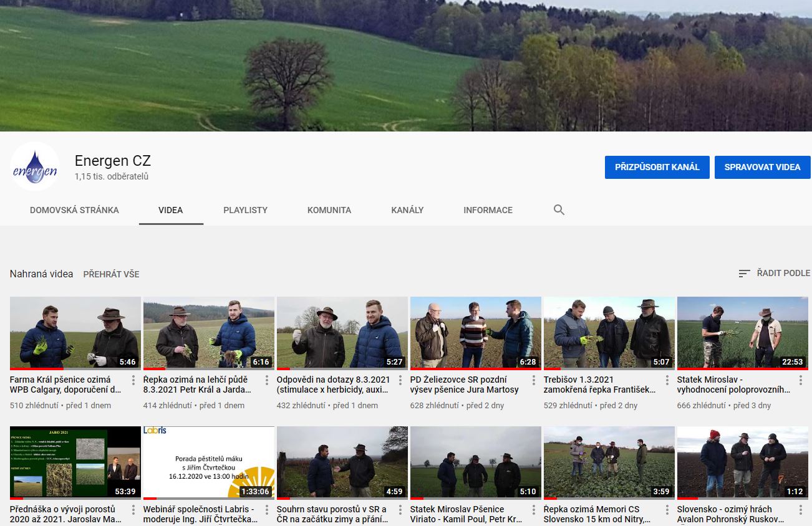812x526 pixels.
Task: Open Řepka ozimá Memori CS thumbnail
Action: 609,463
